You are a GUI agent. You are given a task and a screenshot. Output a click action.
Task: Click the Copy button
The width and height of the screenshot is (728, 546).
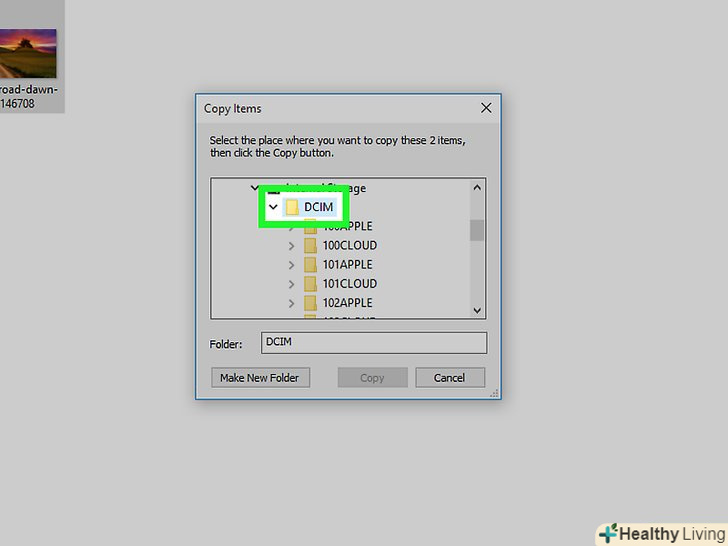click(x=372, y=377)
